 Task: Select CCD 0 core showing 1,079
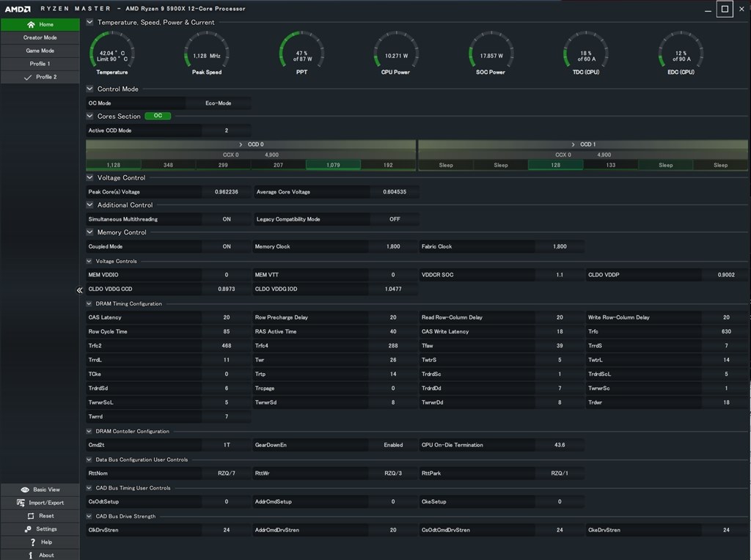click(x=334, y=165)
